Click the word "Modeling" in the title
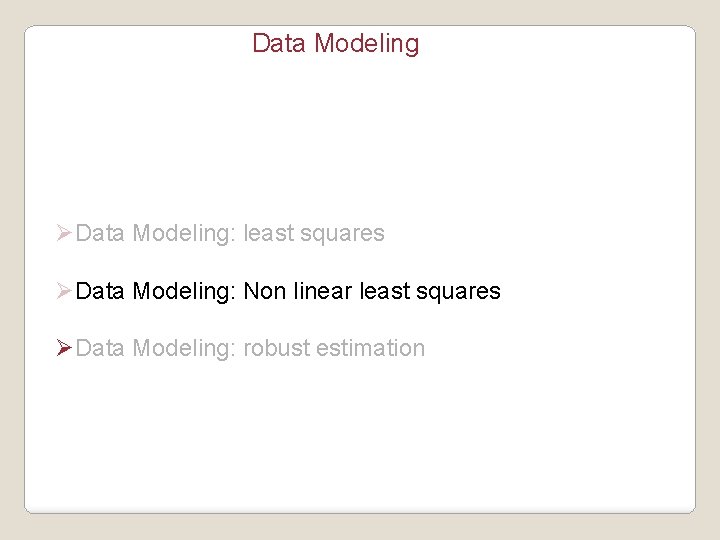The height and width of the screenshot is (540, 720). [x=366, y=44]
